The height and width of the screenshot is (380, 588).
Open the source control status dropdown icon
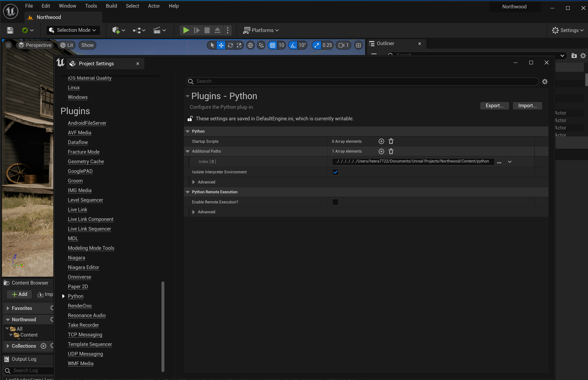[x=27, y=30]
